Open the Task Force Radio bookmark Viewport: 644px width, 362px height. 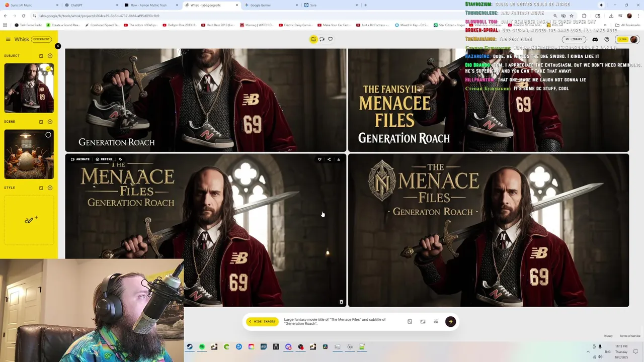click(x=29, y=25)
